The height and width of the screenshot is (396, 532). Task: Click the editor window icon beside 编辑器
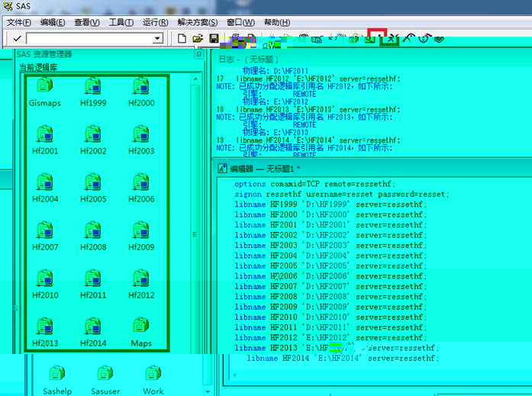click(x=222, y=168)
